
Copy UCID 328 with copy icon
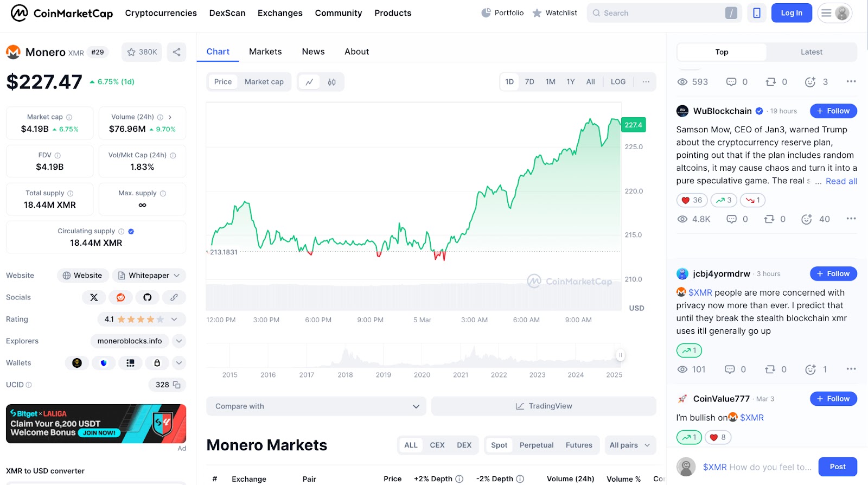tap(176, 385)
